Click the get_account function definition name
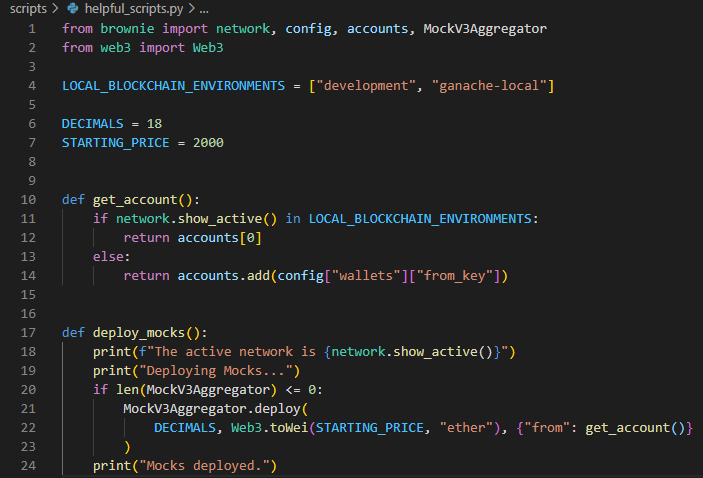The width and height of the screenshot is (703, 478). coord(135,200)
